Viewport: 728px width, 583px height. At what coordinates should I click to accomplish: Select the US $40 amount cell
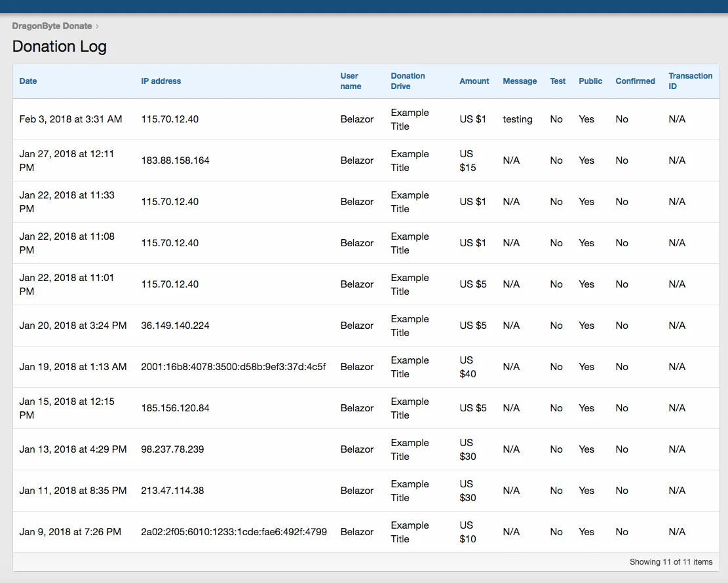[468, 367]
